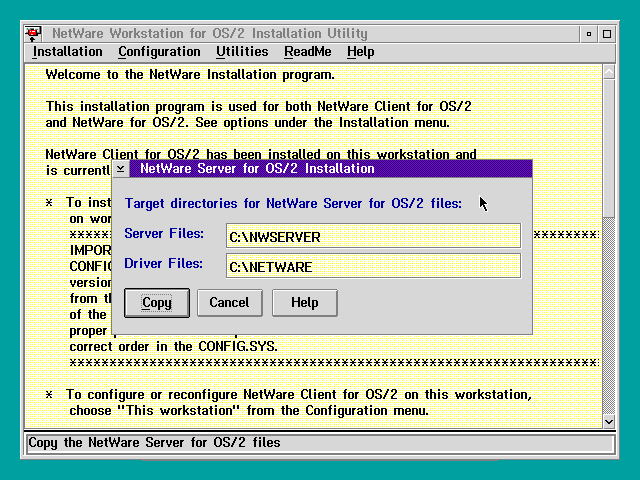Minimize the Installation Utility window

coord(589,34)
